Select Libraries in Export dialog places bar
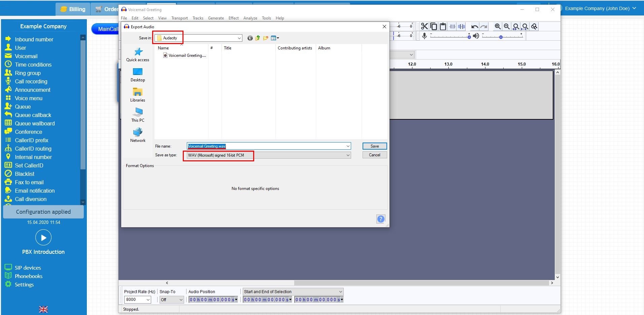 click(138, 95)
